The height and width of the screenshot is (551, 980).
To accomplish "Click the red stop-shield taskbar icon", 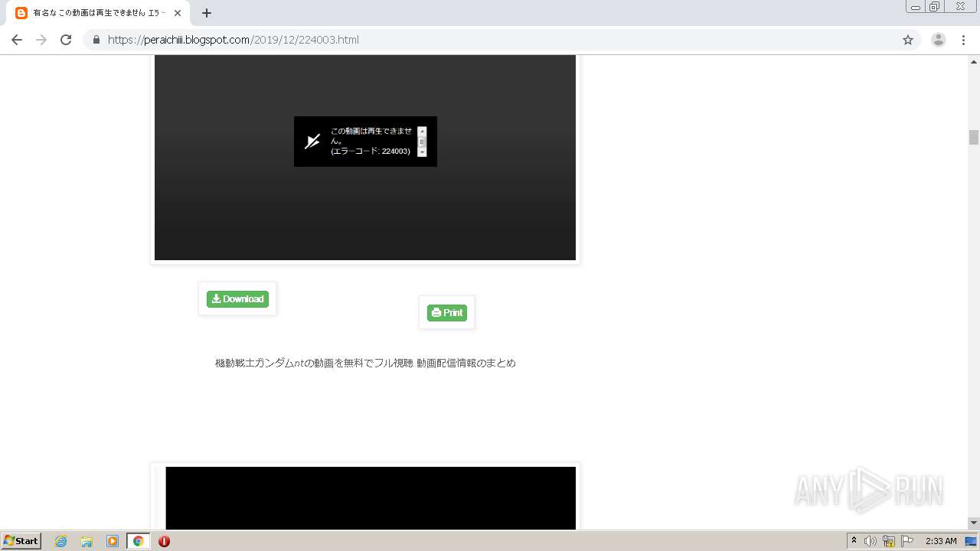I will (x=164, y=541).
